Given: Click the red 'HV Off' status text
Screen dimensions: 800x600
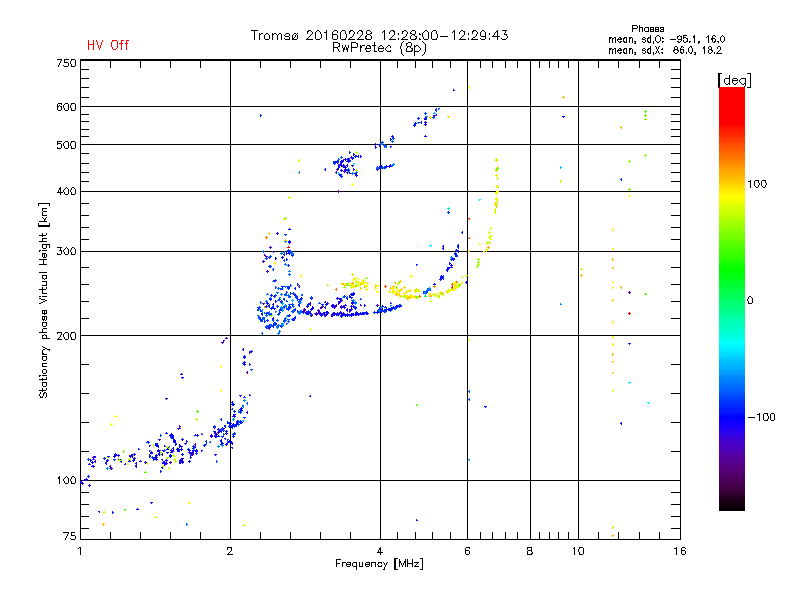Looking at the screenshot, I should point(108,45).
